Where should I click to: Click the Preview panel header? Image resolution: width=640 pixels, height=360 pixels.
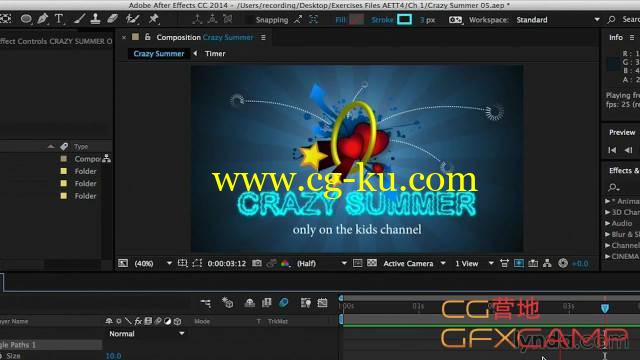[x=622, y=132]
